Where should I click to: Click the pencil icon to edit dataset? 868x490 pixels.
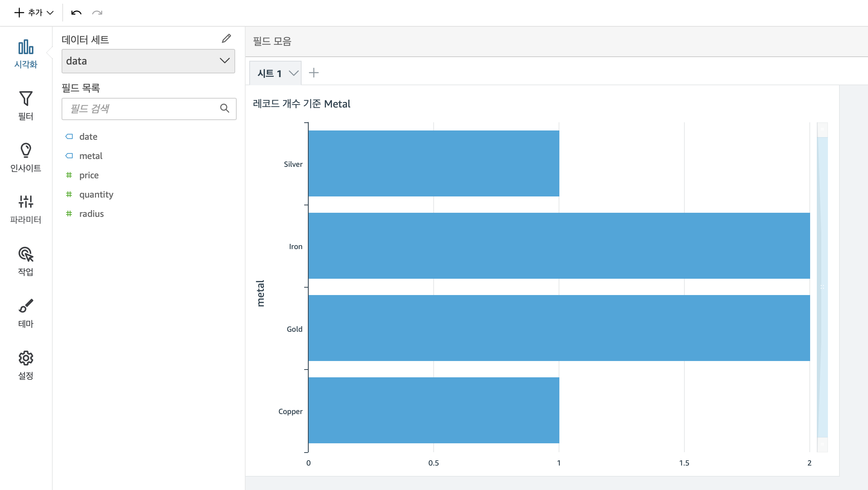click(226, 39)
